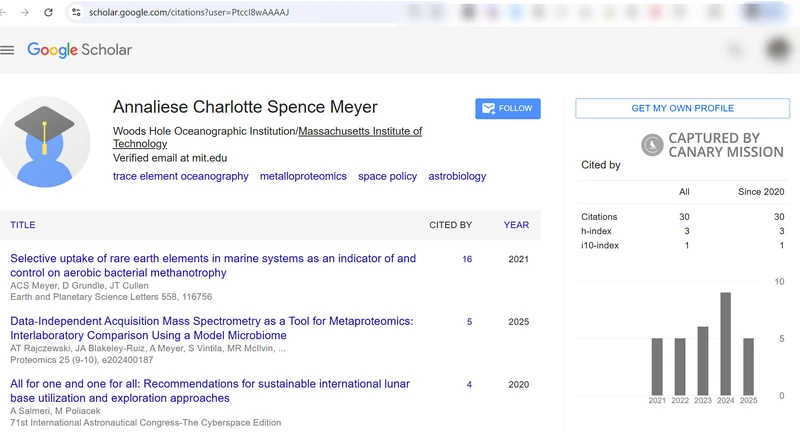
Task: Click the Citations row label
Action: tap(599, 217)
